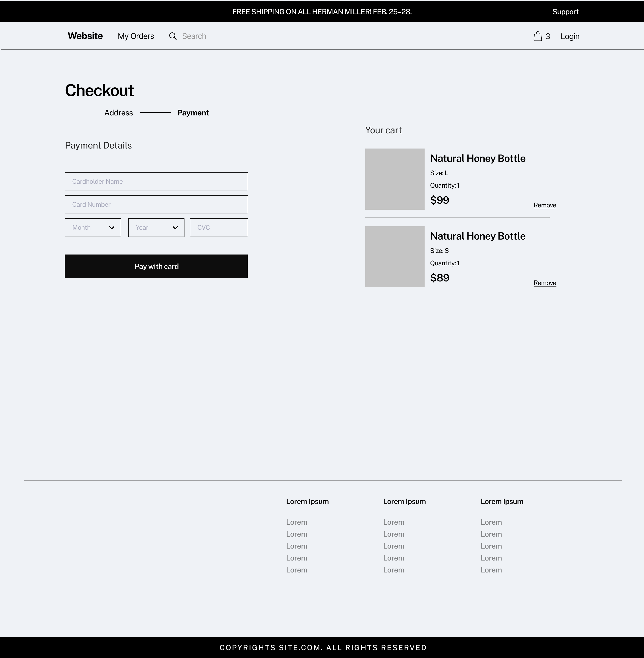This screenshot has height=658, width=644.
Task: Click the middle Lorem Ipsum footer heading
Action: (405, 502)
